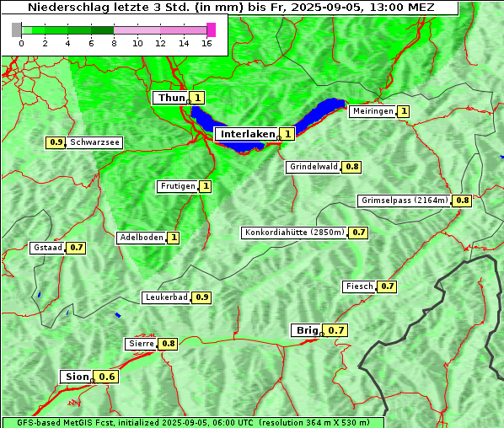Click Fiesch value 0.7
504x428 pixels.
pos(387,286)
